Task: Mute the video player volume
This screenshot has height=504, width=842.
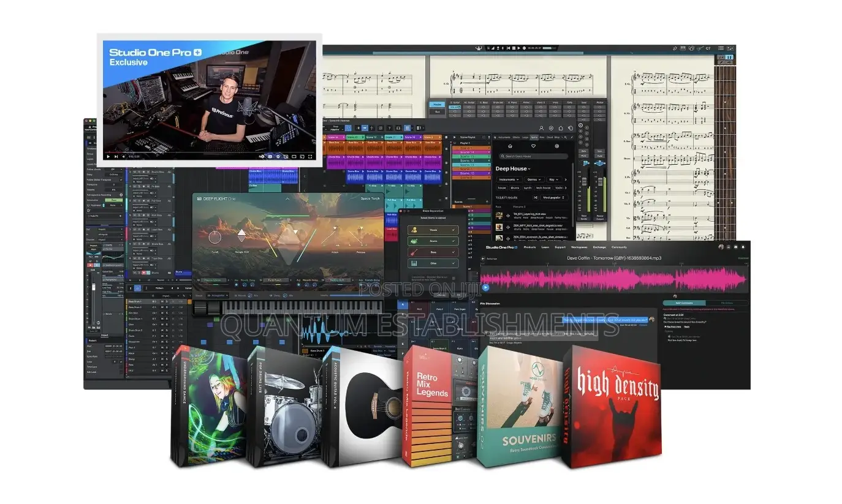Action: tap(124, 157)
